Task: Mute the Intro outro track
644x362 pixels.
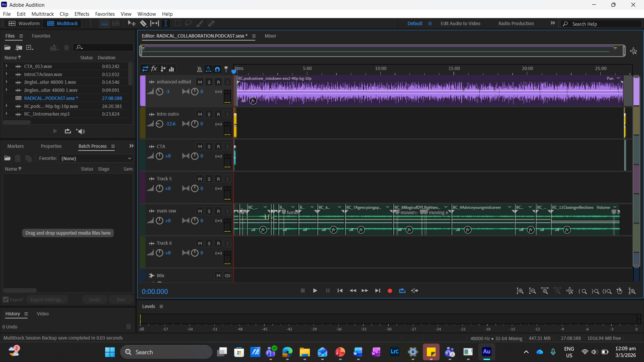Action: click(200, 114)
